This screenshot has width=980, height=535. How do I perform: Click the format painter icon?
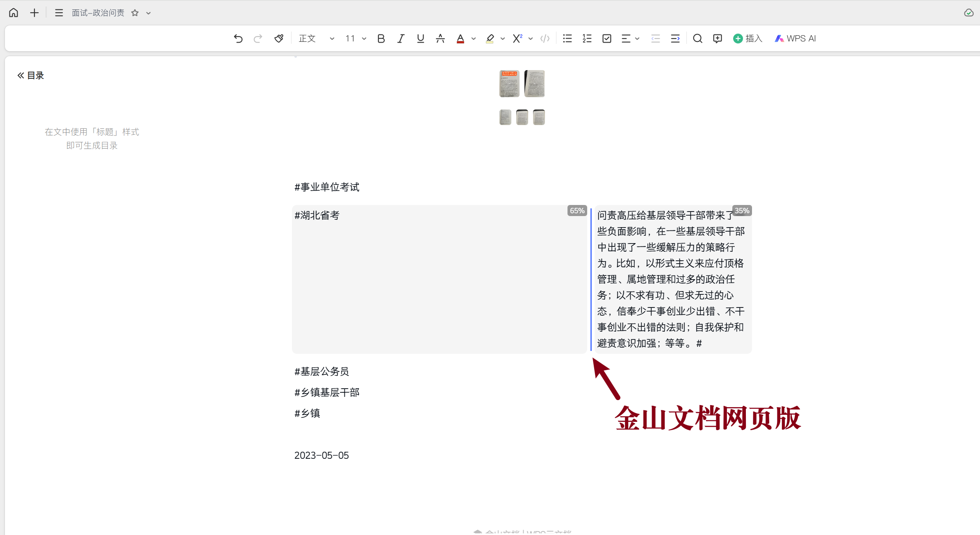tap(279, 39)
